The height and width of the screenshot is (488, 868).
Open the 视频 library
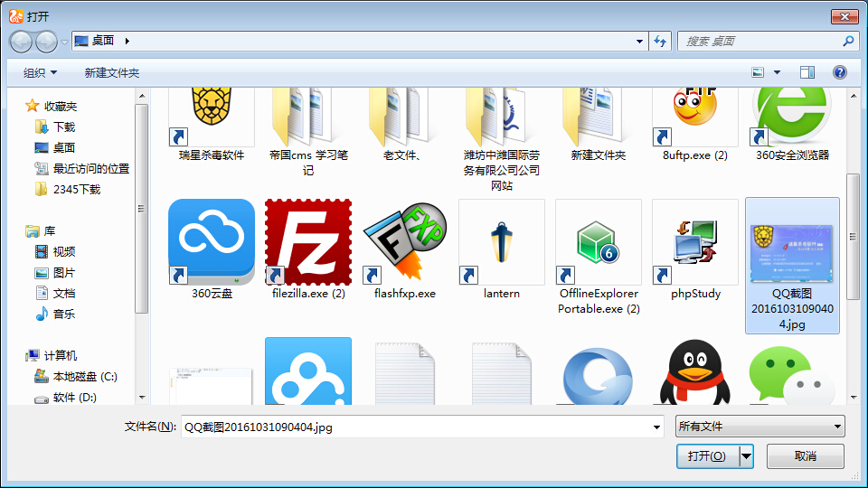point(64,252)
